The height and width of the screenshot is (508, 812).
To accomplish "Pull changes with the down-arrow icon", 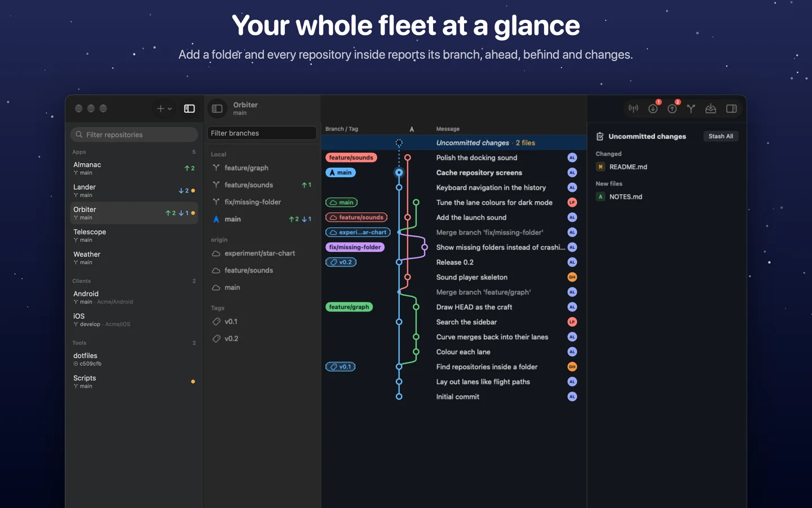I will [x=653, y=108].
